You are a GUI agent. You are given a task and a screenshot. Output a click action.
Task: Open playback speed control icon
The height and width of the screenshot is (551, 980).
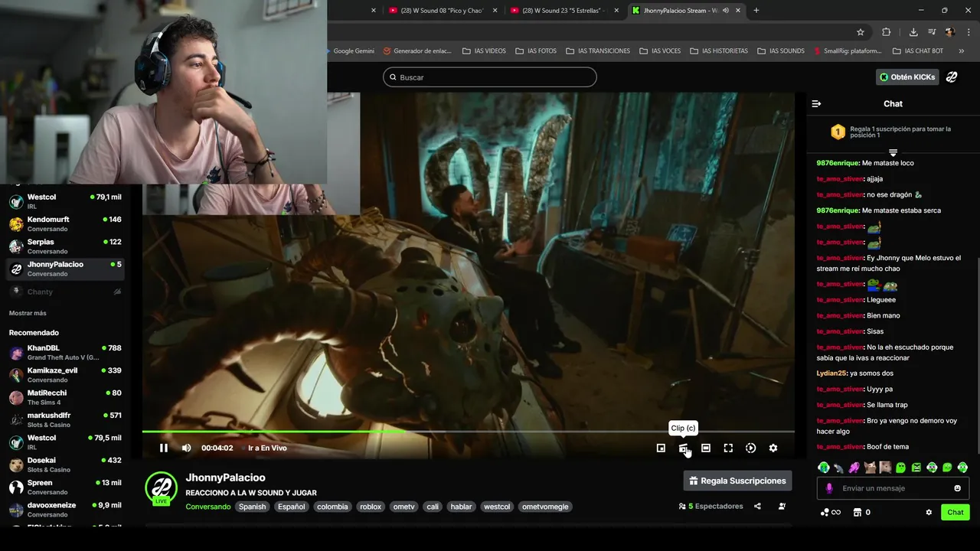point(750,448)
